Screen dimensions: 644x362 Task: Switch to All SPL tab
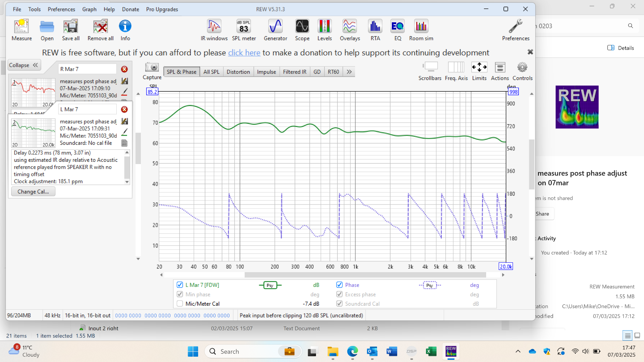(211, 72)
